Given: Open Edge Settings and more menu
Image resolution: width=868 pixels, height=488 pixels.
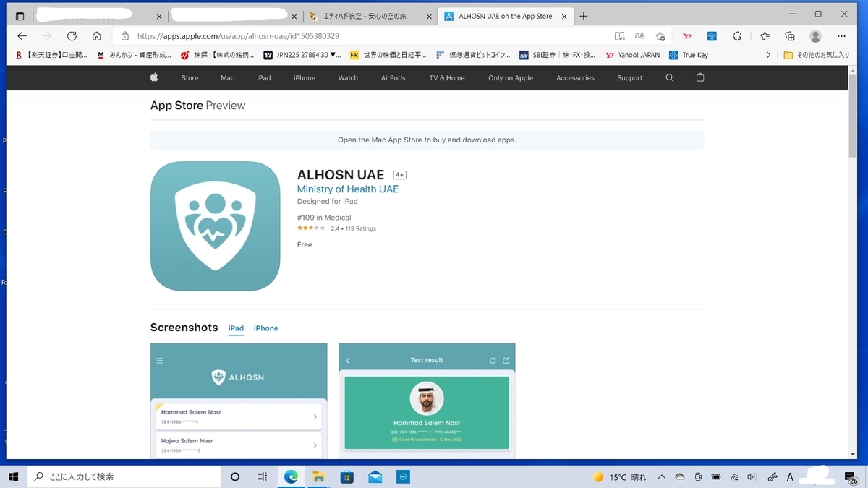Looking at the screenshot, I should click(x=841, y=36).
